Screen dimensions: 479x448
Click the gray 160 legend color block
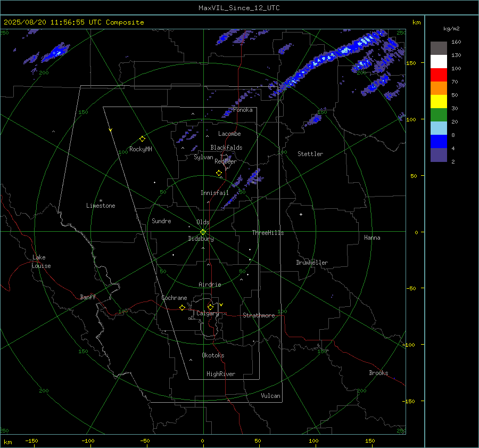point(439,48)
